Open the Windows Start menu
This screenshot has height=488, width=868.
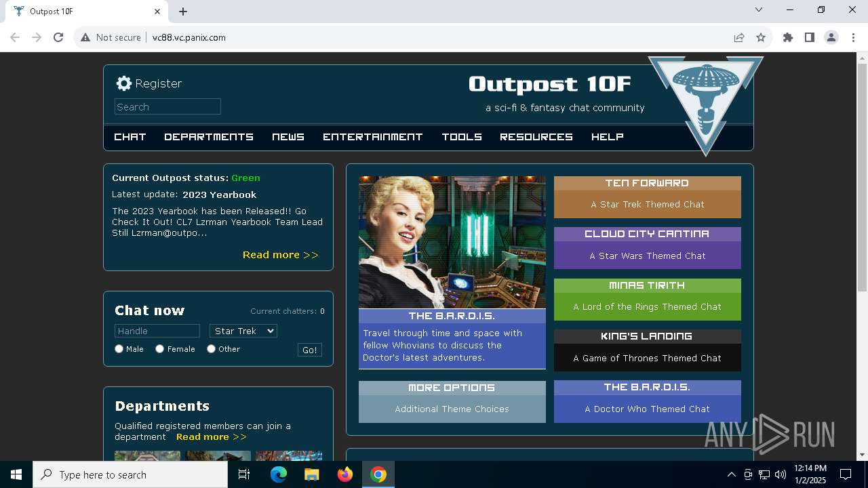16,474
